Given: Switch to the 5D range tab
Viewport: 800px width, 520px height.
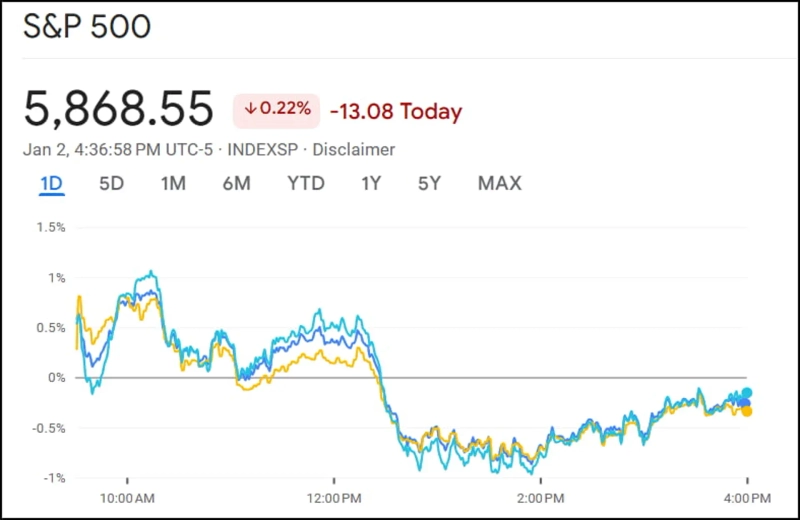Looking at the screenshot, I should [x=111, y=183].
